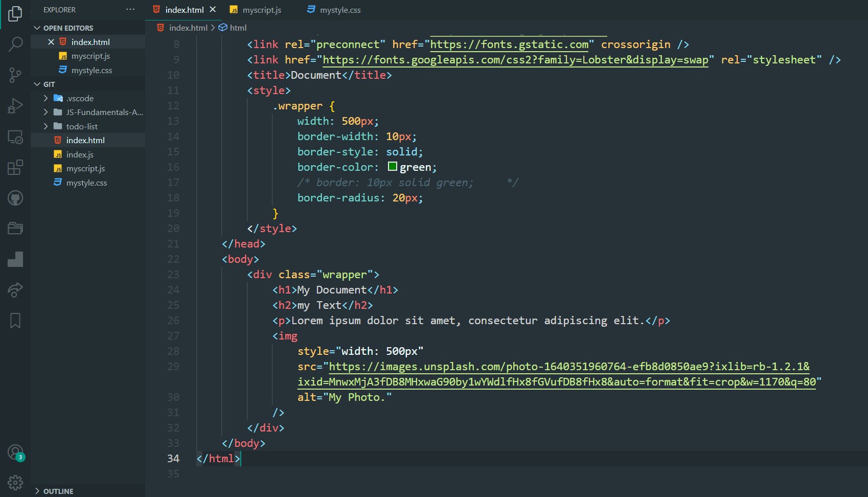Open Source Control view icon
Viewport: 868px width, 497px height.
[15, 75]
